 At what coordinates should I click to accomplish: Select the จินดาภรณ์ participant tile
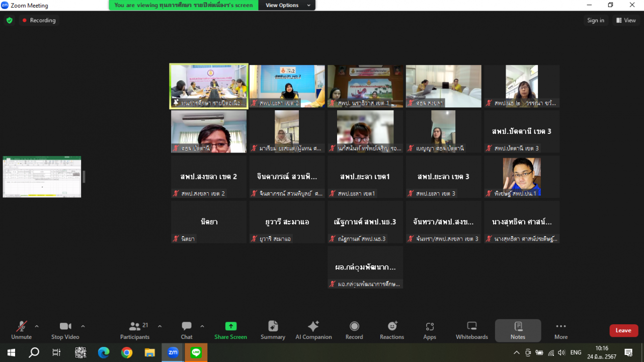(287, 177)
